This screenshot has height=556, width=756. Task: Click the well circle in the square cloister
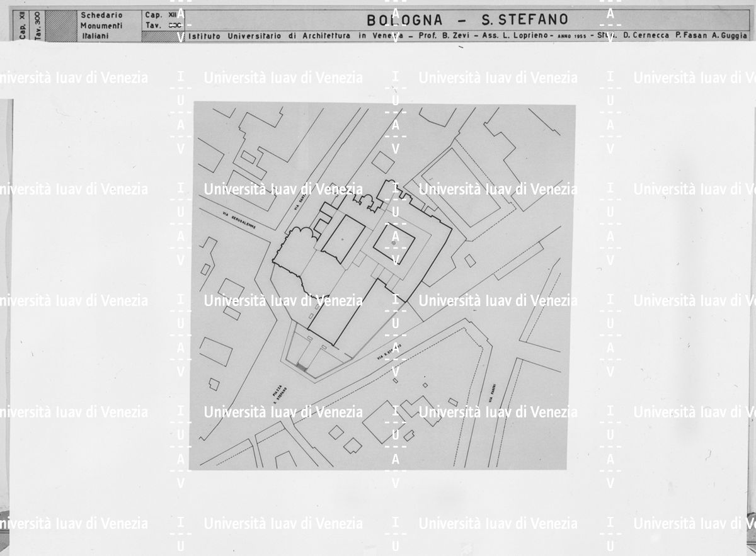coord(394,242)
